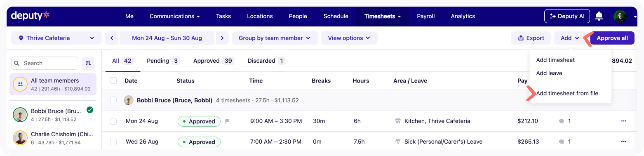
Task: Open Group by team member dropdown
Action: point(275,38)
